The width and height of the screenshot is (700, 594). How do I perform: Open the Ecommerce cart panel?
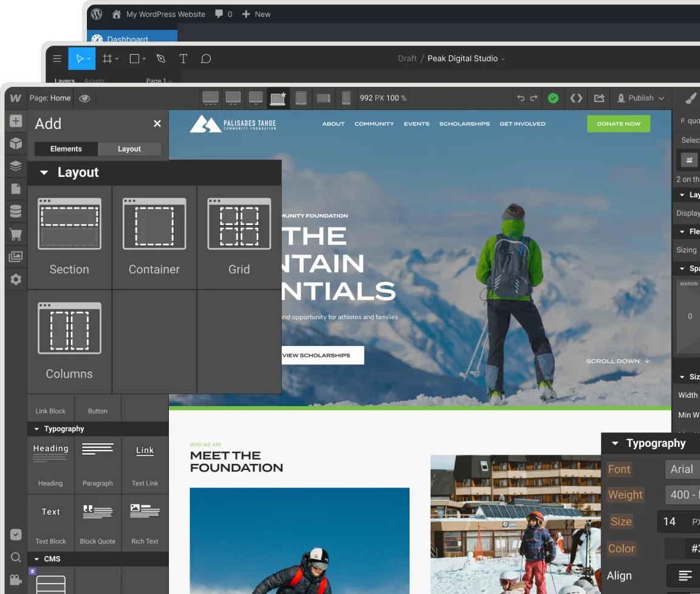click(16, 234)
